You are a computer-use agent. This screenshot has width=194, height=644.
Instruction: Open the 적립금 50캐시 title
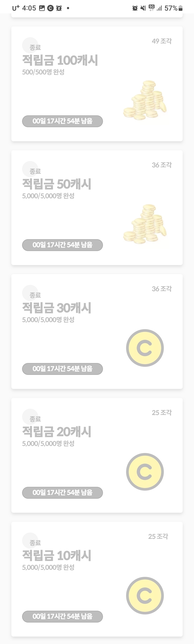(57, 184)
